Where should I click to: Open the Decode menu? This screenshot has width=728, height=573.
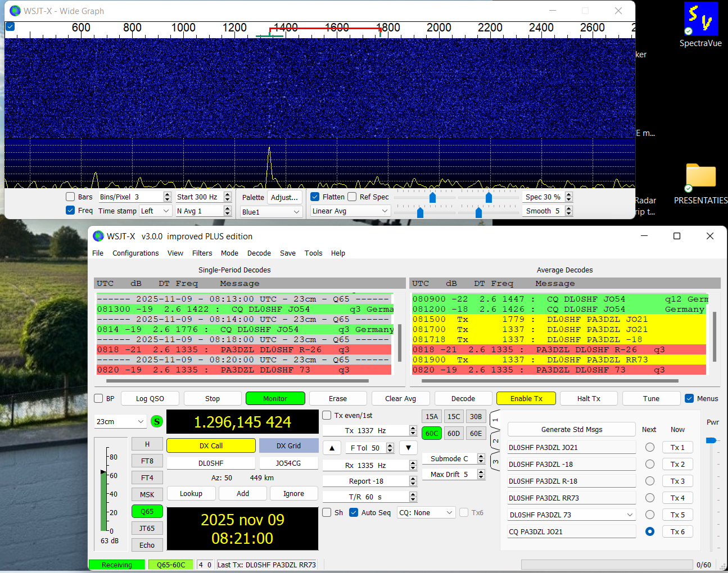(x=259, y=253)
